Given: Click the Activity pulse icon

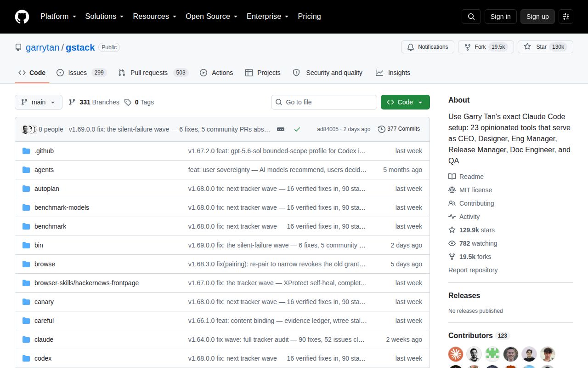Looking at the screenshot, I should (452, 217).
